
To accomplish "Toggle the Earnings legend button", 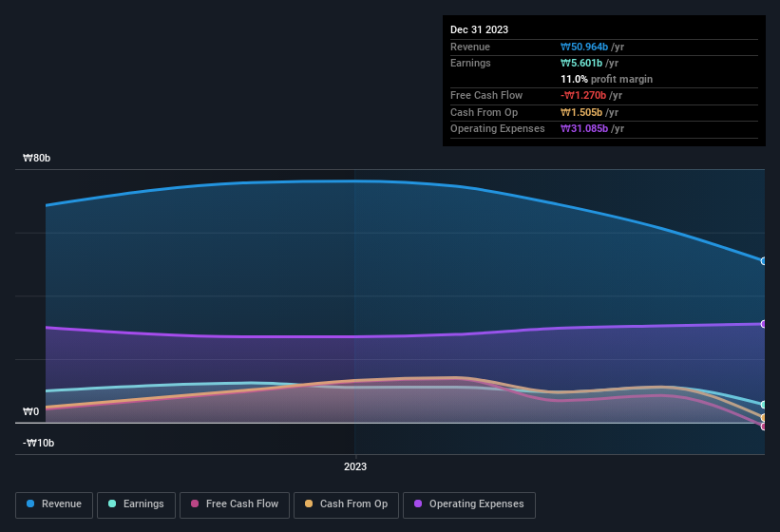I will (x=136, y=505).
